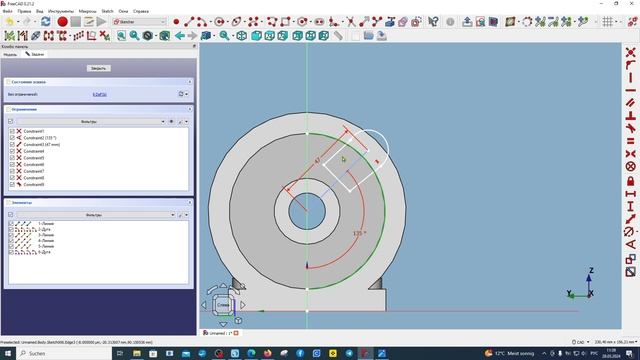Click the fit all view icon
The height and width of the screenshot is (360, 640).
[x=121, y=36]
